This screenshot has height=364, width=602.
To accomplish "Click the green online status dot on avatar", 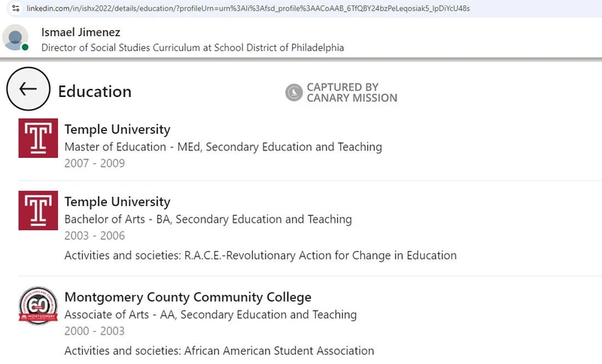I will coord(25,47).
